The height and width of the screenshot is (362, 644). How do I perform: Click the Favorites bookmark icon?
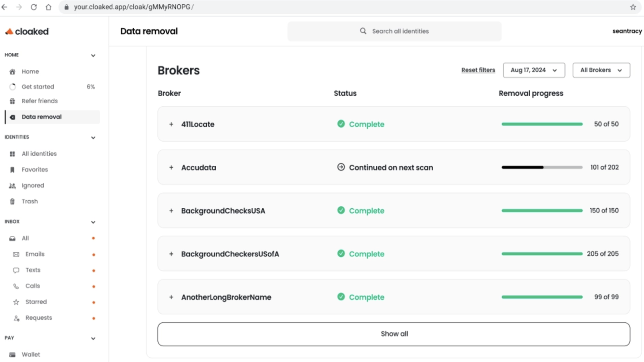pos(12,170)
